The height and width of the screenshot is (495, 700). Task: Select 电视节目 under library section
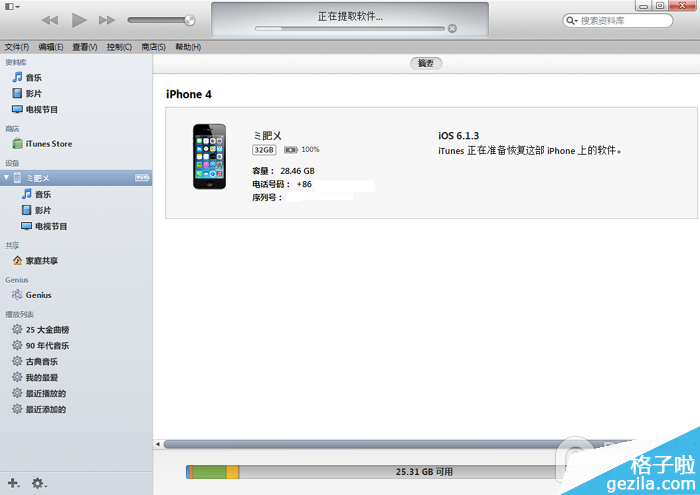pyautogui.click(x=48, y=110)
